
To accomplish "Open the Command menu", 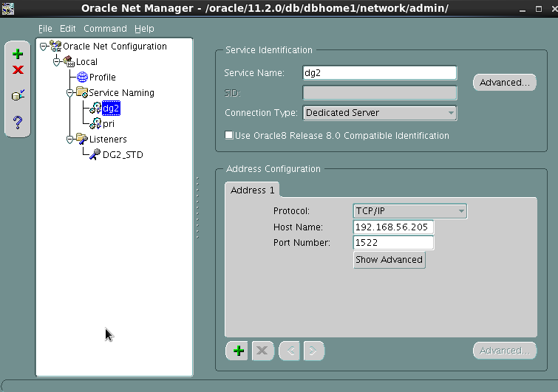I will coord(105,29).
